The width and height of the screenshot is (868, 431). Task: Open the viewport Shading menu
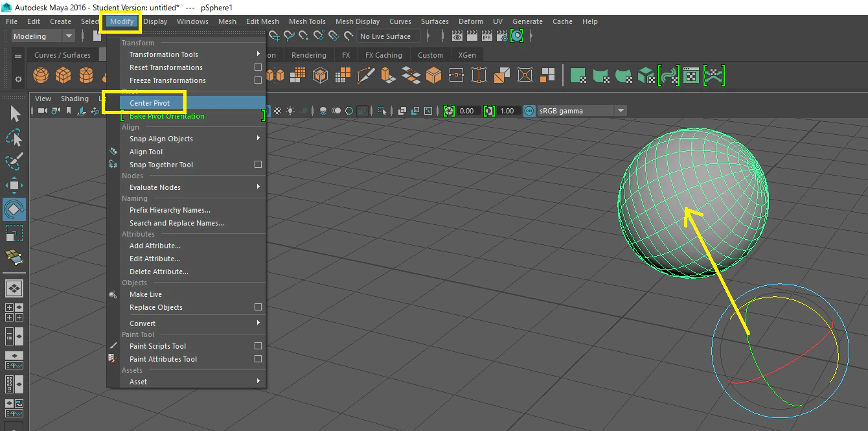click(x=74, y=99)
